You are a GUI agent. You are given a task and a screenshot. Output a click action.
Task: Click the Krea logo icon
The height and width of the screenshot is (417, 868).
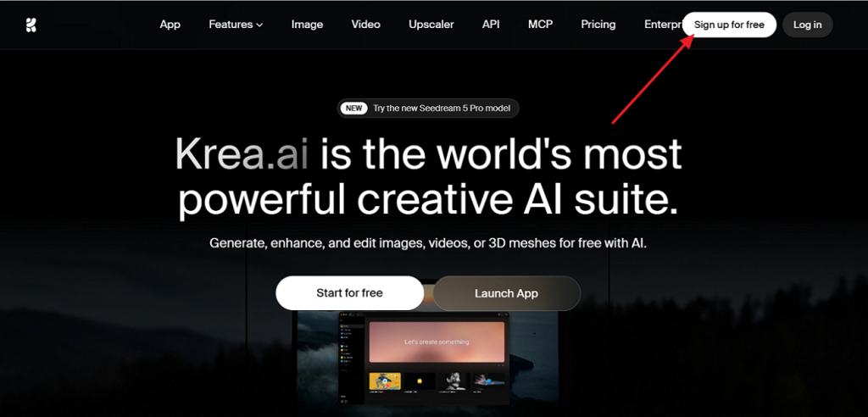[31, 25]
